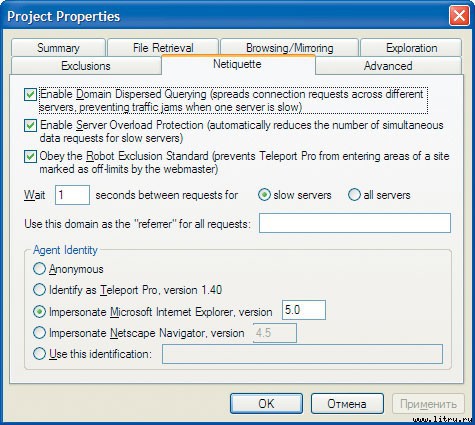Go to the Exploration tab
The width and height of the screenshot is (475, 425).
point(411,48)
